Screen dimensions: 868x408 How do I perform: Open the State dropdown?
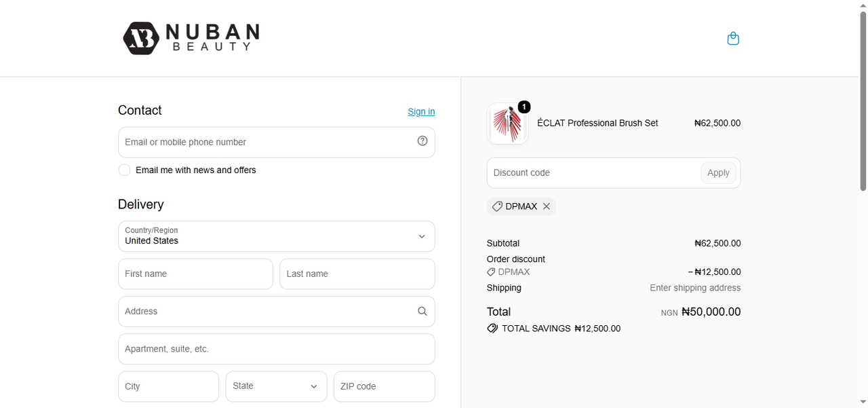pos(277,386)
